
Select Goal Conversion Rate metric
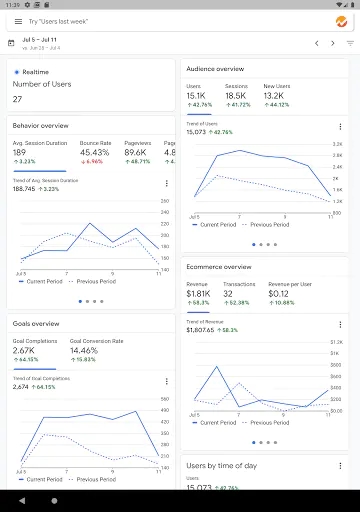click(x=96, y=350)
